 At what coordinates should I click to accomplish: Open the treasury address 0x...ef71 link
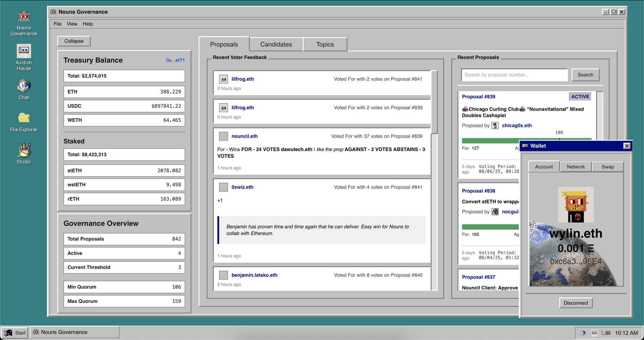coord(175,60)
